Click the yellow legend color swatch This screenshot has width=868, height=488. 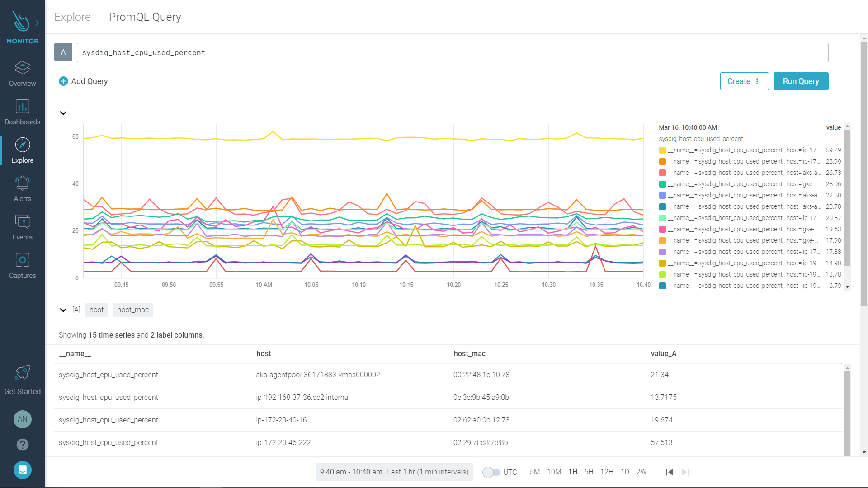click(x=662, y=150)
